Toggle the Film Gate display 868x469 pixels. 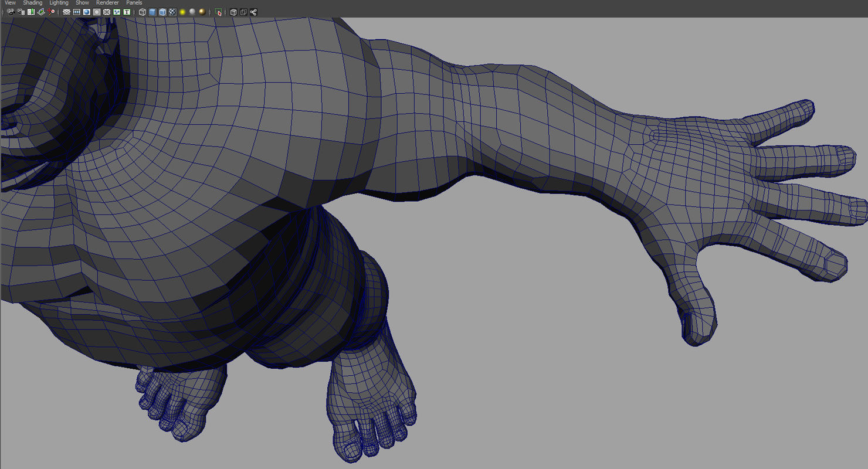click(x=76, y=12)
